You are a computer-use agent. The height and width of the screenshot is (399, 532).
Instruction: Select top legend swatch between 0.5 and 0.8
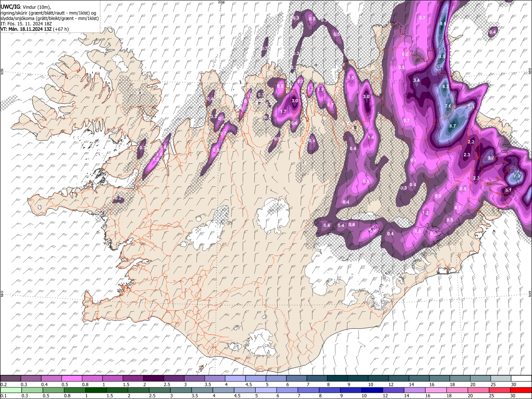[72, 379]
